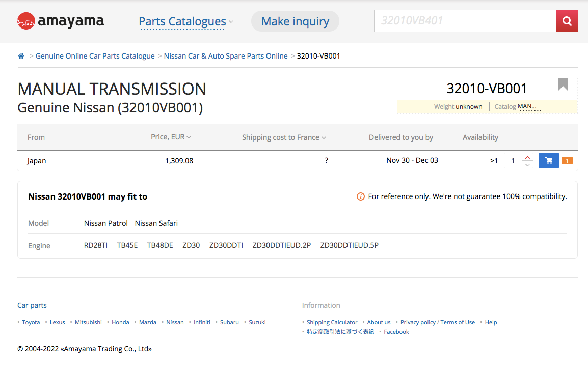Click the Japan origin cell

(36, 161)
